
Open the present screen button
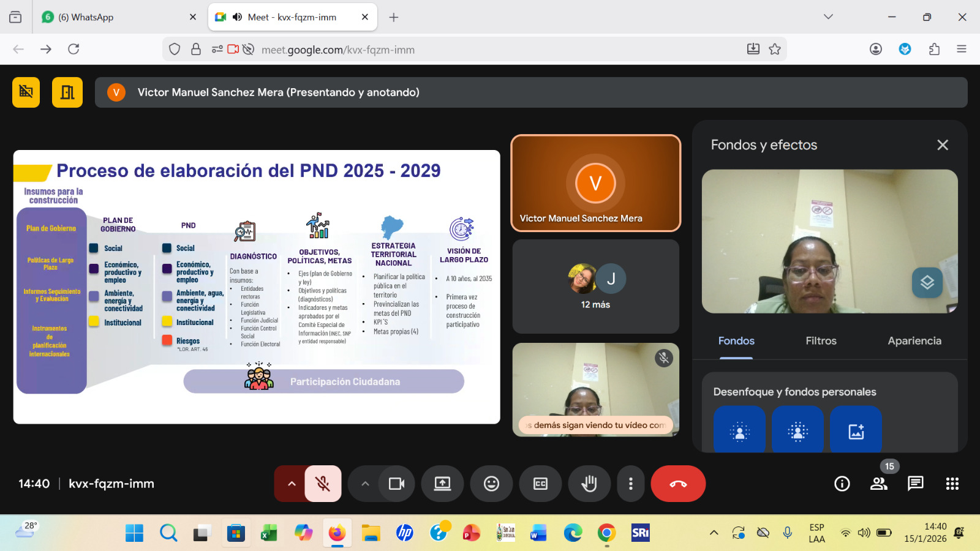[442, 484]
